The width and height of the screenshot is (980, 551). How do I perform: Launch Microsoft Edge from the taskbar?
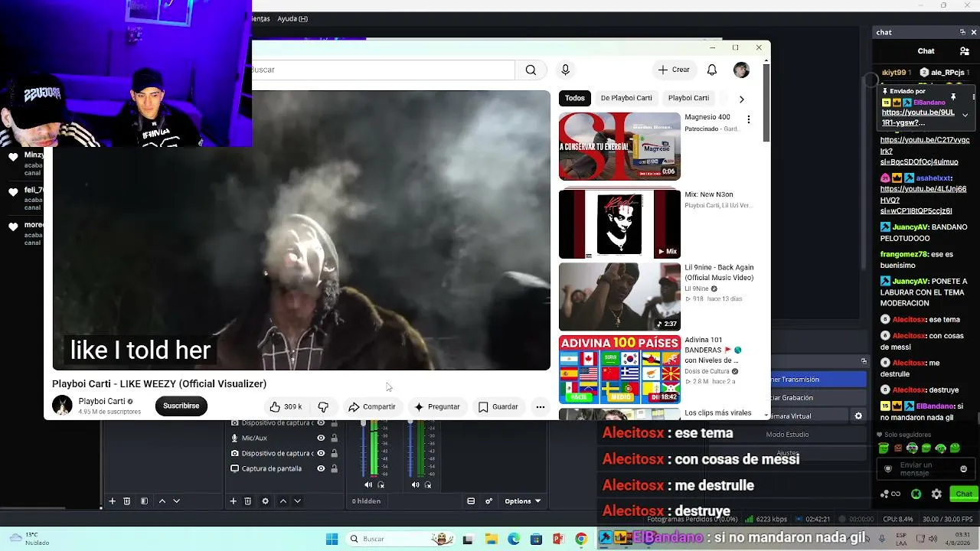point(514,539)
